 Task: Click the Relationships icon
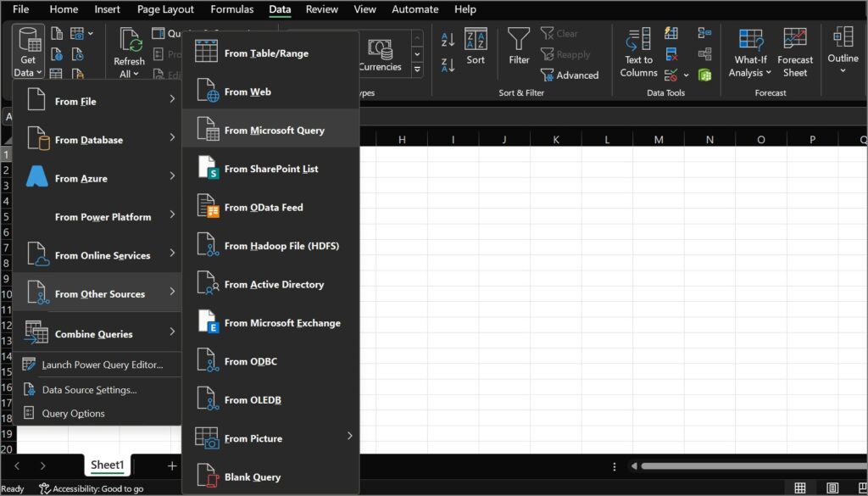704,54
